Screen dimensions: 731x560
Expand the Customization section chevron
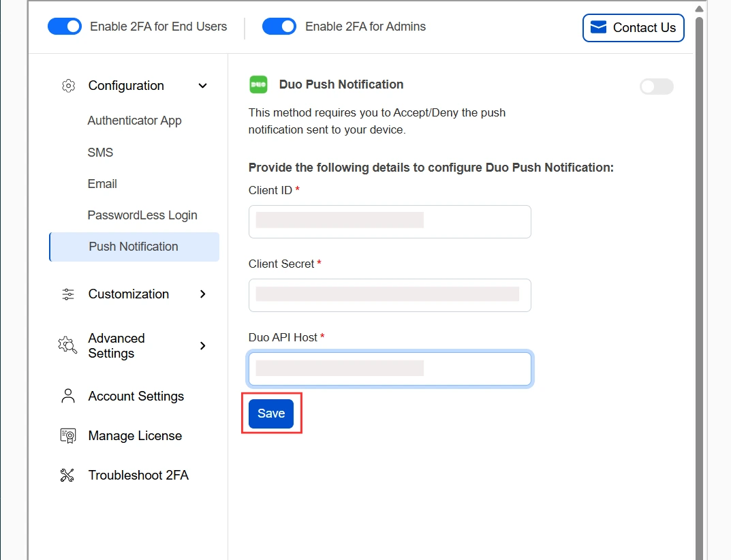click(202, 294)
